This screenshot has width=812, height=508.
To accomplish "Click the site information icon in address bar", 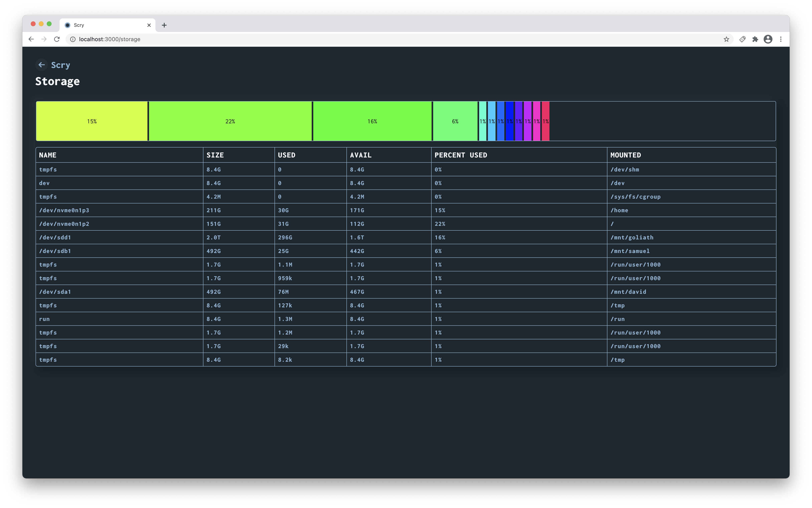I will (73, 39).
